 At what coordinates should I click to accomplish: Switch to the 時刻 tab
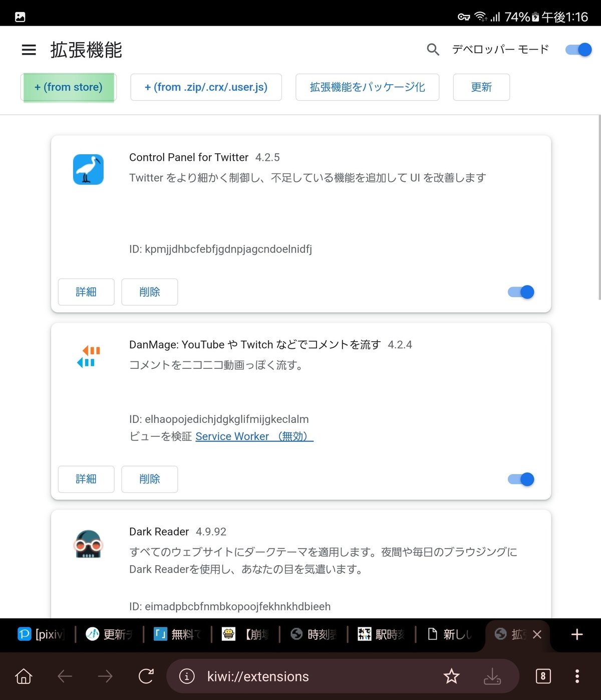pos(314,634)
